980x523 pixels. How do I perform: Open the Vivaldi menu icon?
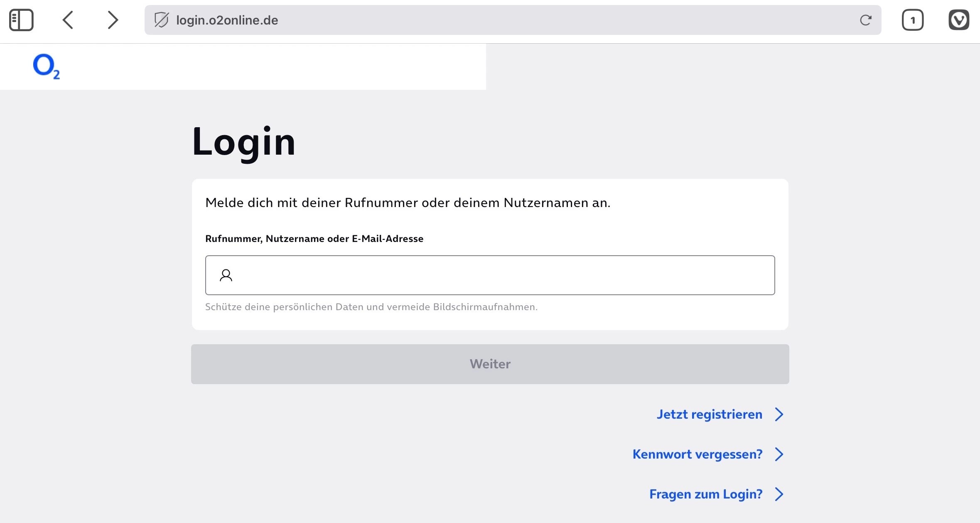click(958, 20)
